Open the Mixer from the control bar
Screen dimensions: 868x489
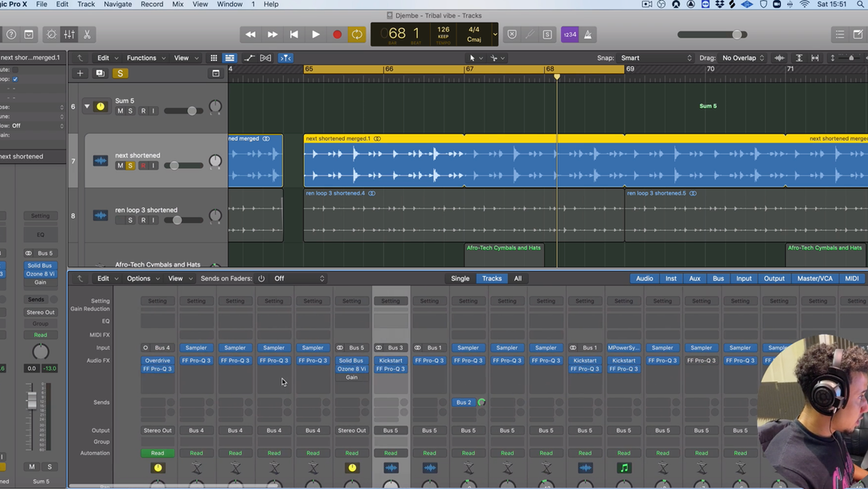click(69, 35)
